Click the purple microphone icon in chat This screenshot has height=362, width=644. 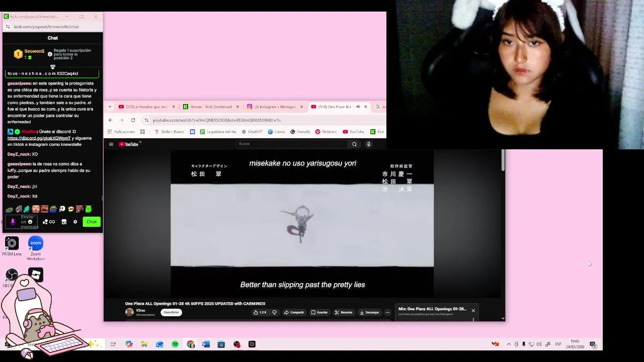13,222
